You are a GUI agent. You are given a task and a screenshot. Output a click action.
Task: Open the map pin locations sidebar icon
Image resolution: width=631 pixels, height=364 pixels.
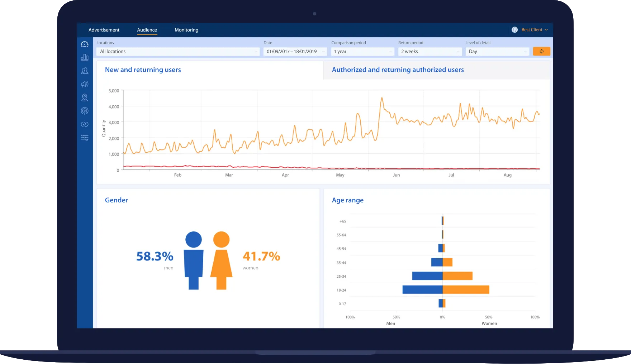coord(85,97)
